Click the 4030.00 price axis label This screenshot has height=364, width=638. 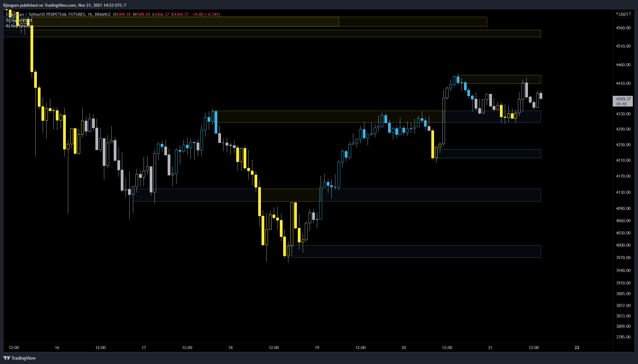[623, 233]
